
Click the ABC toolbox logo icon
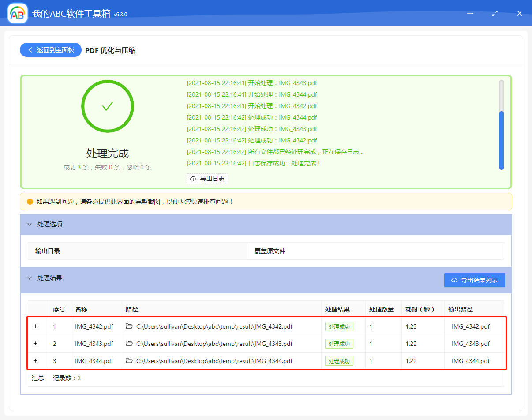[x=17, y=13]
